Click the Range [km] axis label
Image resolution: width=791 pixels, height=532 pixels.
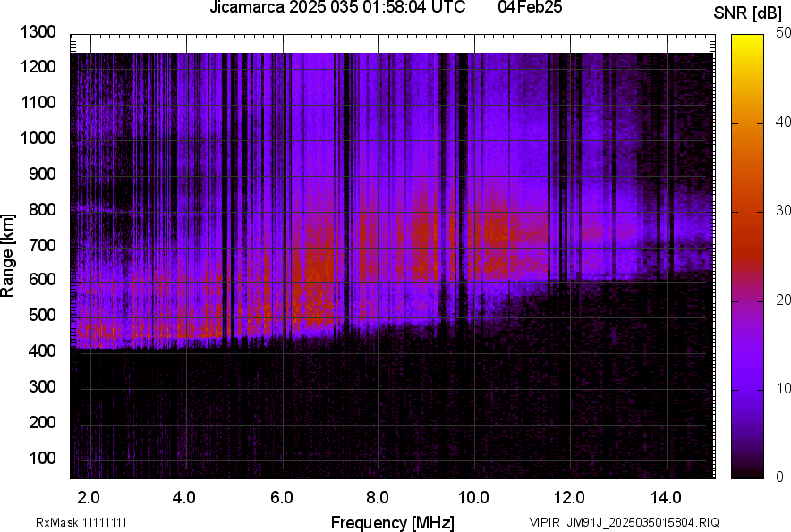pyautogui.click(x=9, y=256)
